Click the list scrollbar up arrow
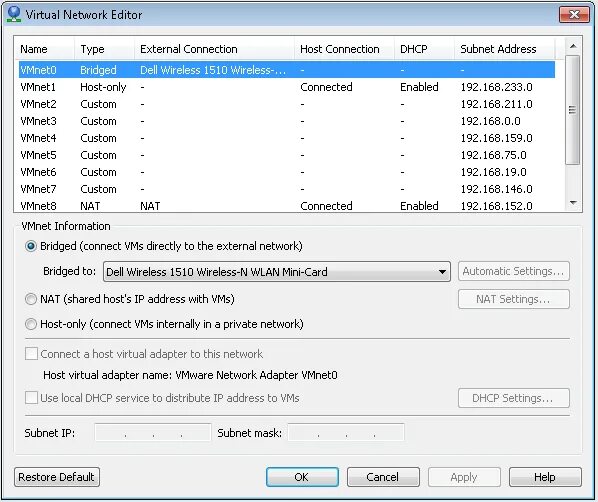 point(573,46)
